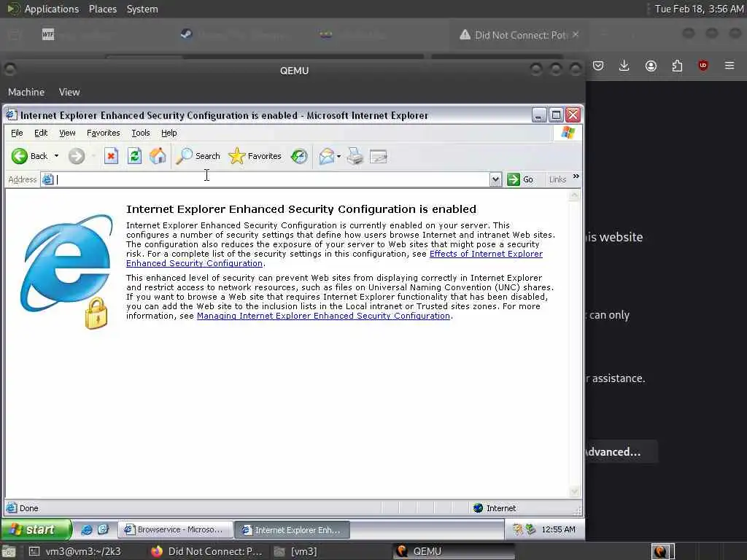Switch to Internet Explorer Enh... taskbar button
Screen dimensions: 747x560
point(292,530)
